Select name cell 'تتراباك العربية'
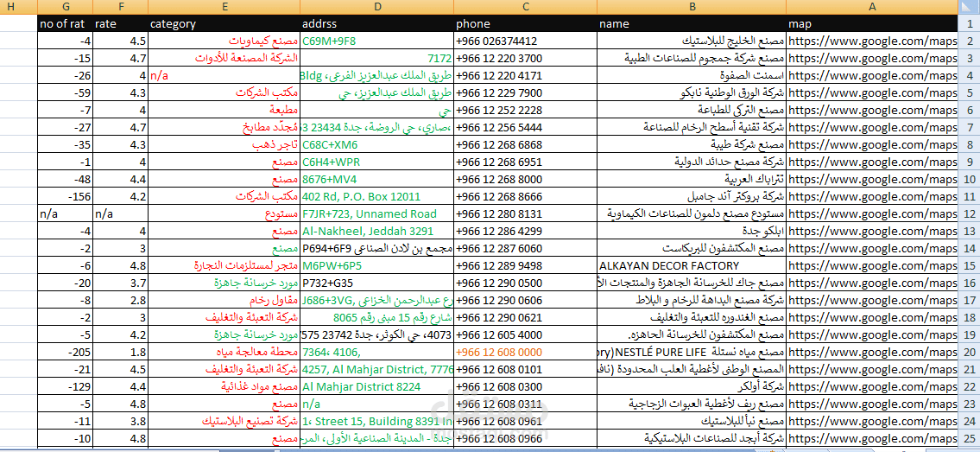The height and width of the screenshot is (452, 980). click(x=692, y=179)
